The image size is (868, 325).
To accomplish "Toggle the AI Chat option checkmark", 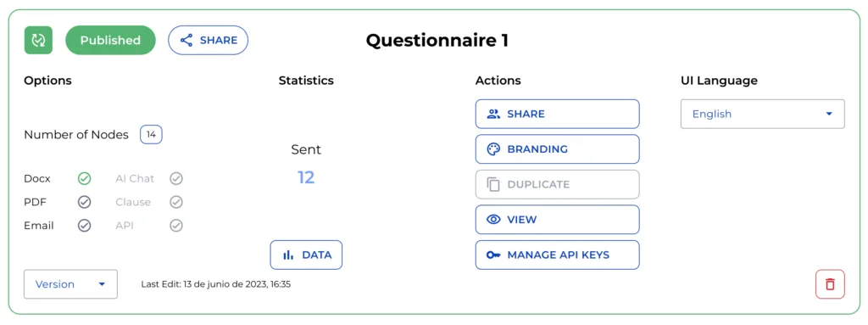I will [x=176, y=178].
